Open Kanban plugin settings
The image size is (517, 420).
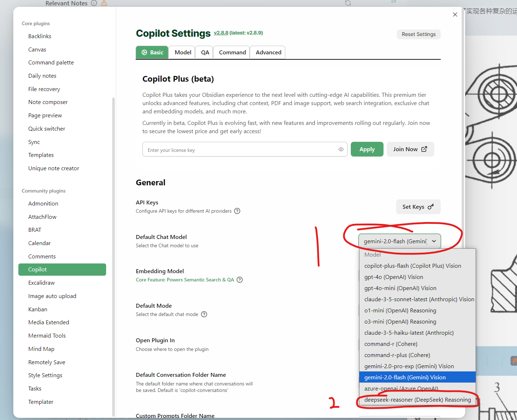tap(62, 310)
